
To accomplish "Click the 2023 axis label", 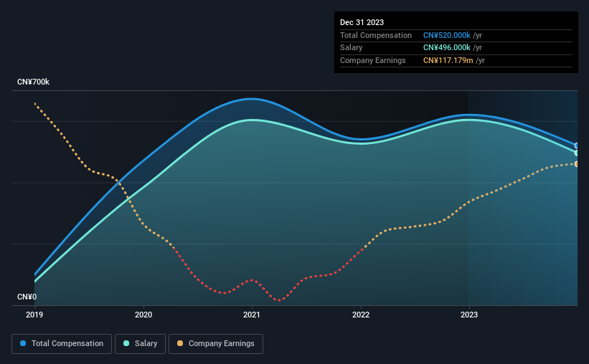I will [469, 315].
